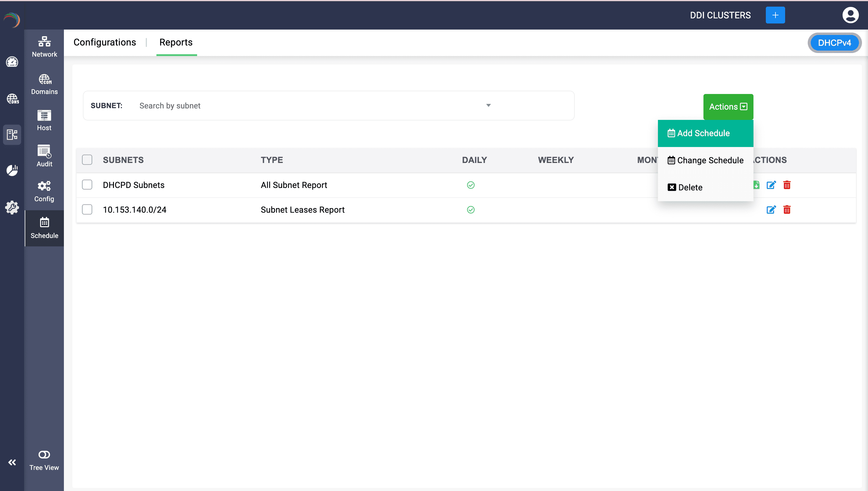Switch to the Configurations tab
868x491 pixels.
point(105,42)
